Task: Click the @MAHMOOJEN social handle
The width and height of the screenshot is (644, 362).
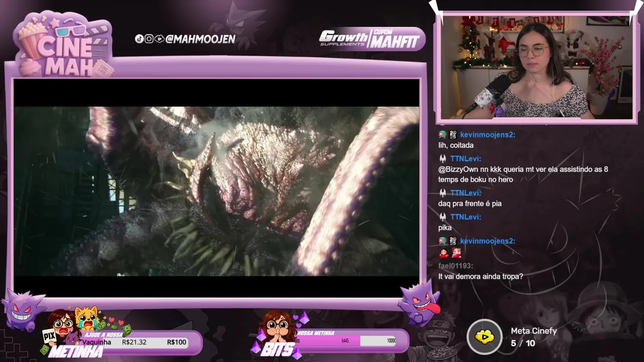Action: click(201, 39)
